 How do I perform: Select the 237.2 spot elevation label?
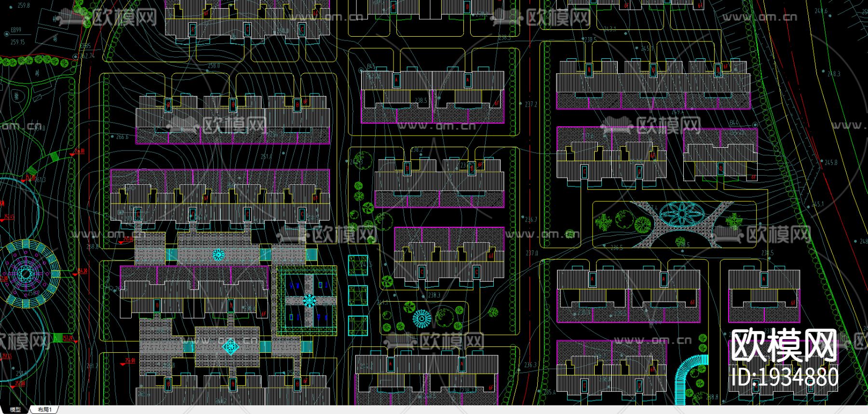coord(531,104)
